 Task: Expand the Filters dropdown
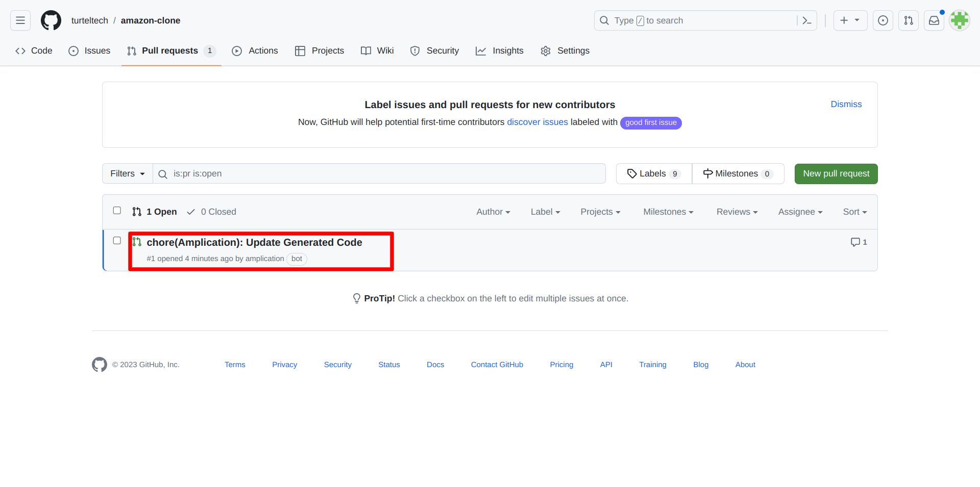[x=127, y=173]
